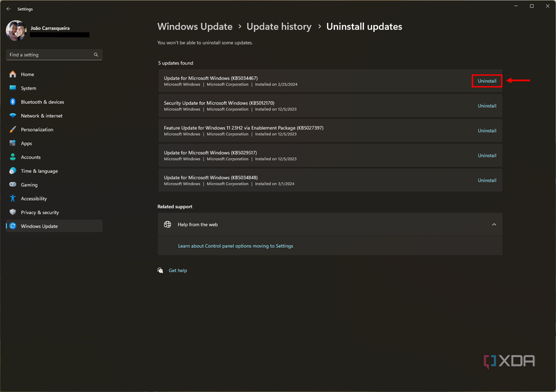
Task: Click the user profile picture
Action: [16, 30]
